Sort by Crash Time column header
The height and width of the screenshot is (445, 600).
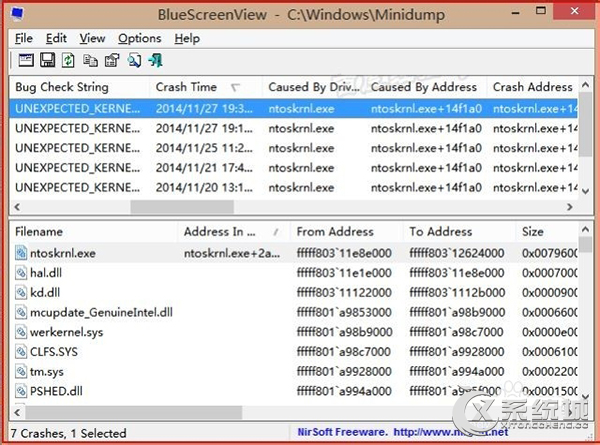coord(205,87)
